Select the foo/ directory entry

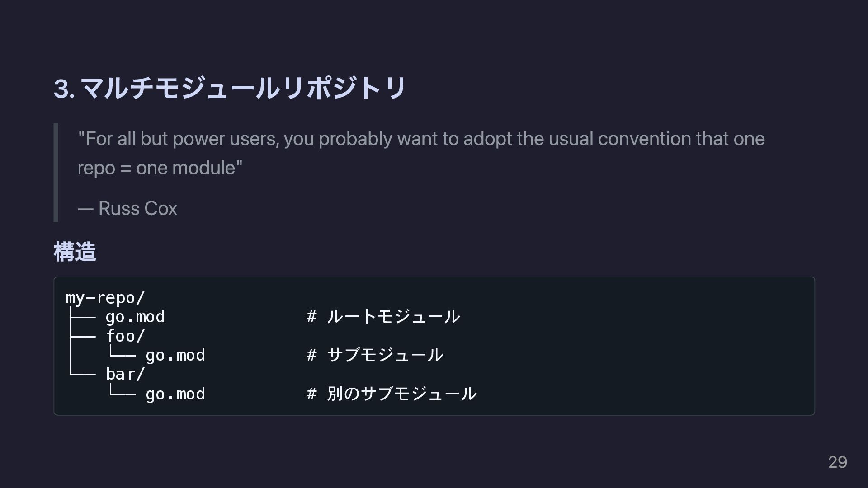pyautogui.click(x=125, y=336)
